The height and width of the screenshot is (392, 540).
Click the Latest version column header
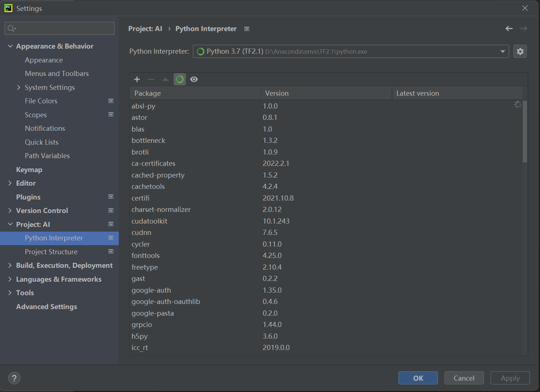pyautogui.click(x=457, y=93)
